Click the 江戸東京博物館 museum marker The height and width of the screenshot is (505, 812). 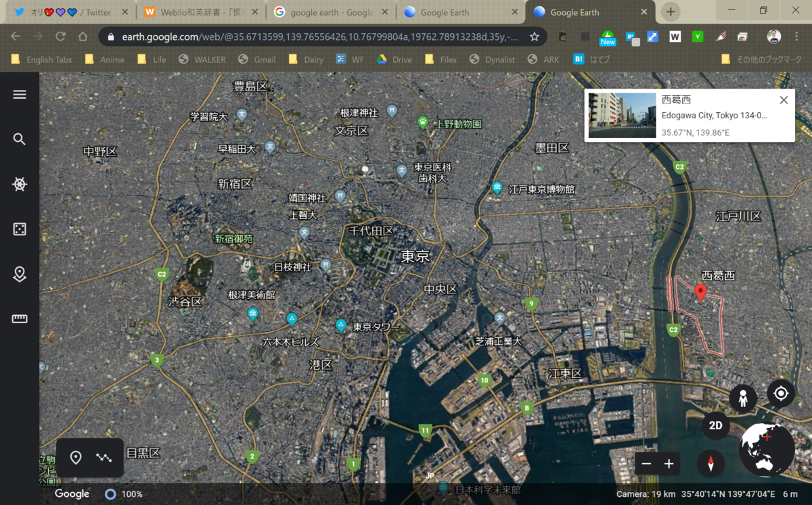tap(497, 188)
